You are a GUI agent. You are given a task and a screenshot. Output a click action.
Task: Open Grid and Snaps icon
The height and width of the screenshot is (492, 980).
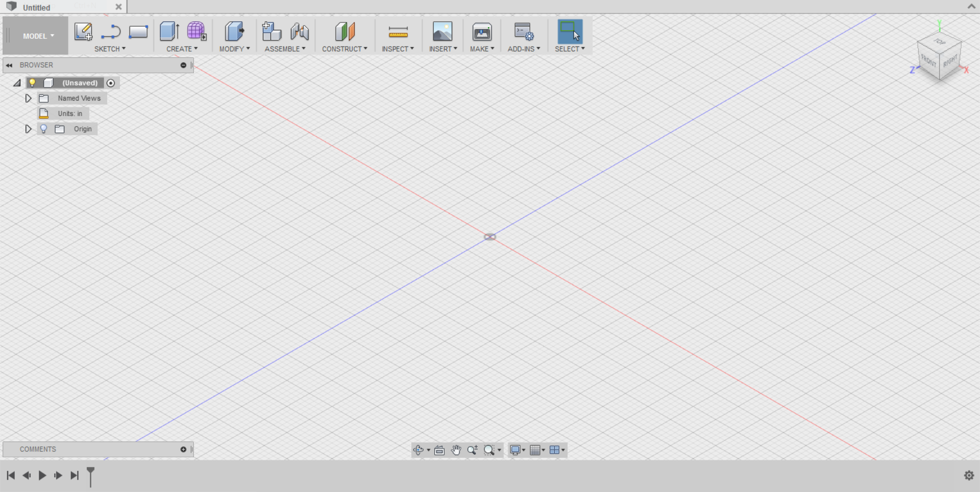535,450
